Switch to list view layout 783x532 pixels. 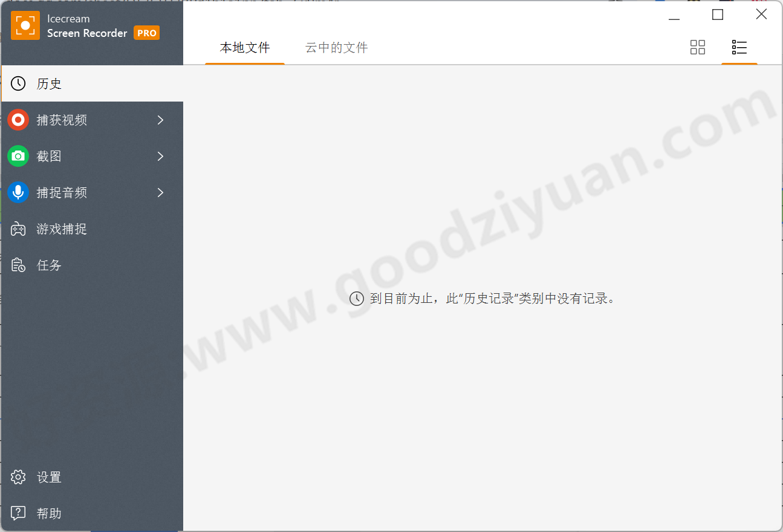[739, 47]
